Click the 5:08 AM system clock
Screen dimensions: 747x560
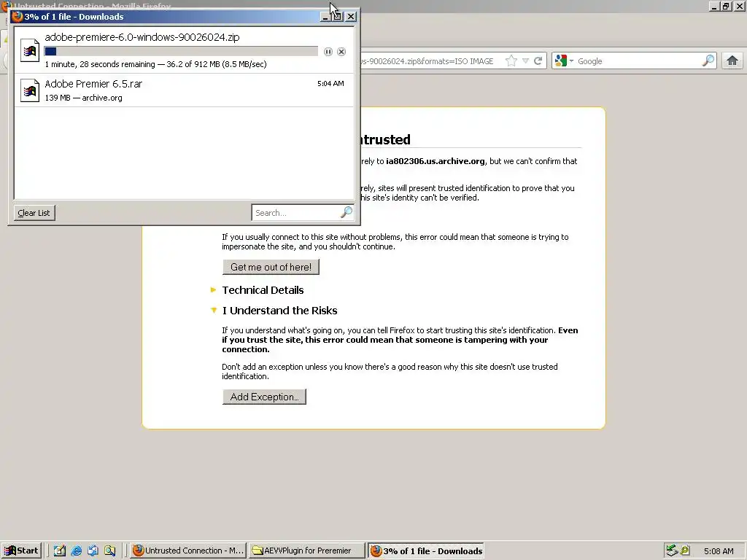(719, 551)
